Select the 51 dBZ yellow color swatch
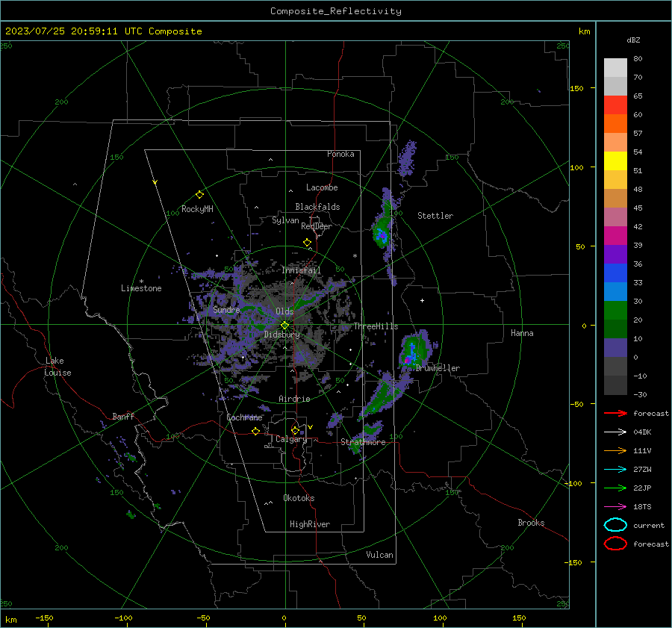The height and width of the screenshot is (628, 672). (615, 161)
